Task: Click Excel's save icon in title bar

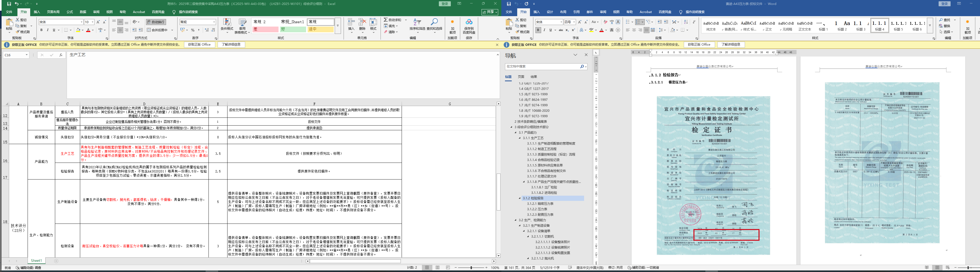Action: (x=9, y=4)
